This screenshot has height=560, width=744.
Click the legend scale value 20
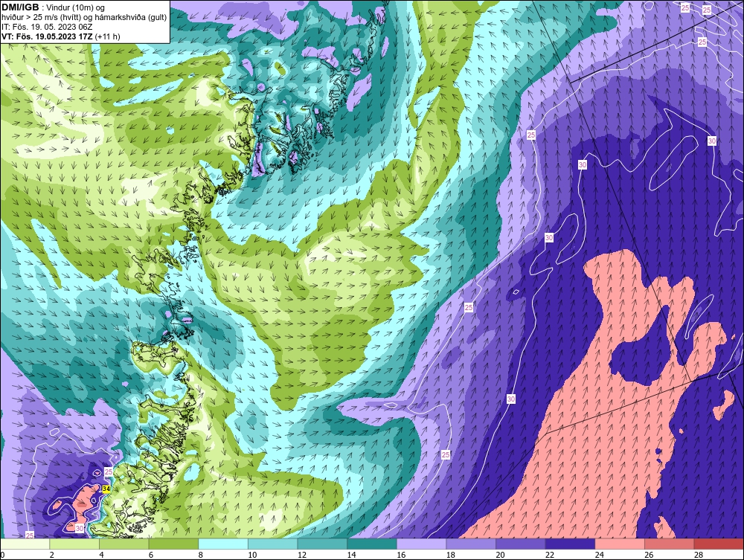tap(500, 555)
